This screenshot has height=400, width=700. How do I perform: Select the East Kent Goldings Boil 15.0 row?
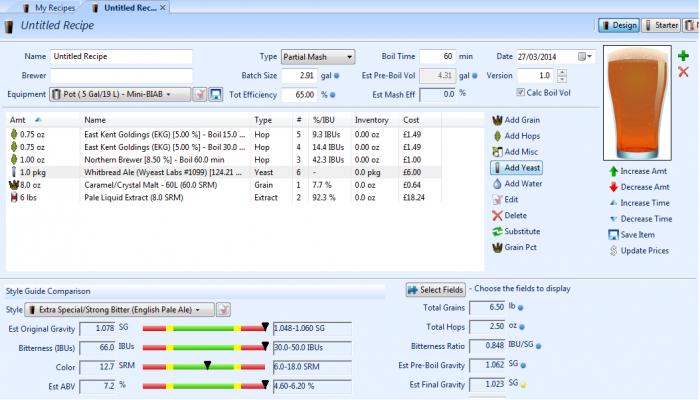tap(225, 134)
